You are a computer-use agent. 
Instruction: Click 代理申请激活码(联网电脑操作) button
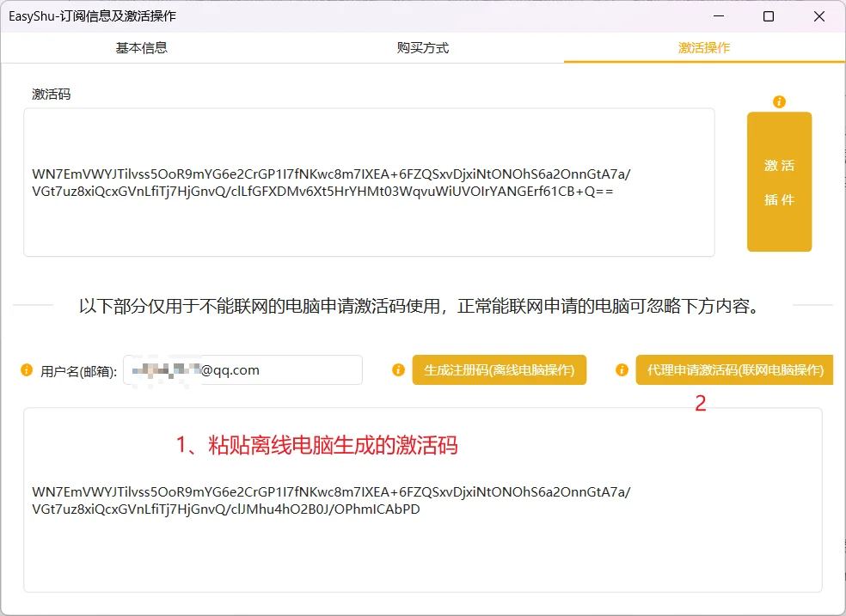734,370
